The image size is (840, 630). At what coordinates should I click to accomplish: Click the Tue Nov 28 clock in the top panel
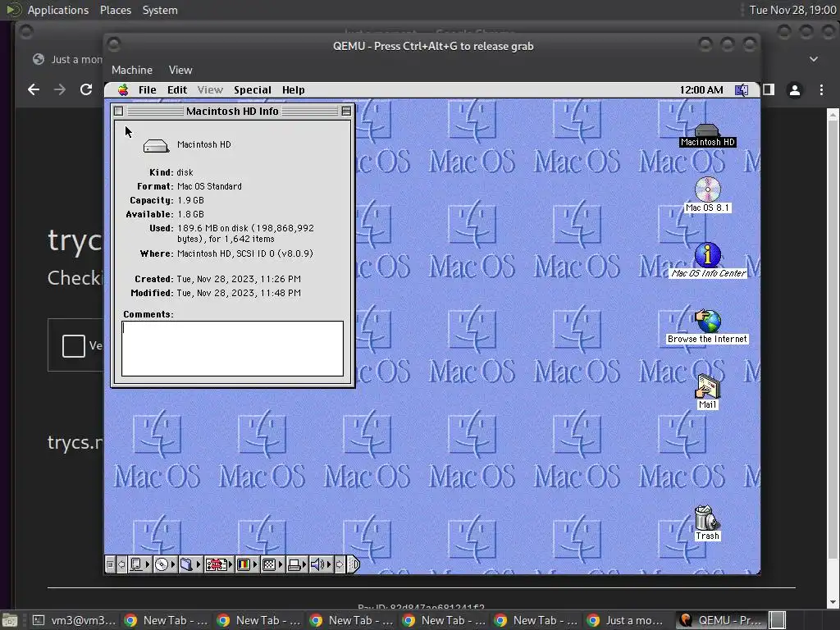point(793,10)
